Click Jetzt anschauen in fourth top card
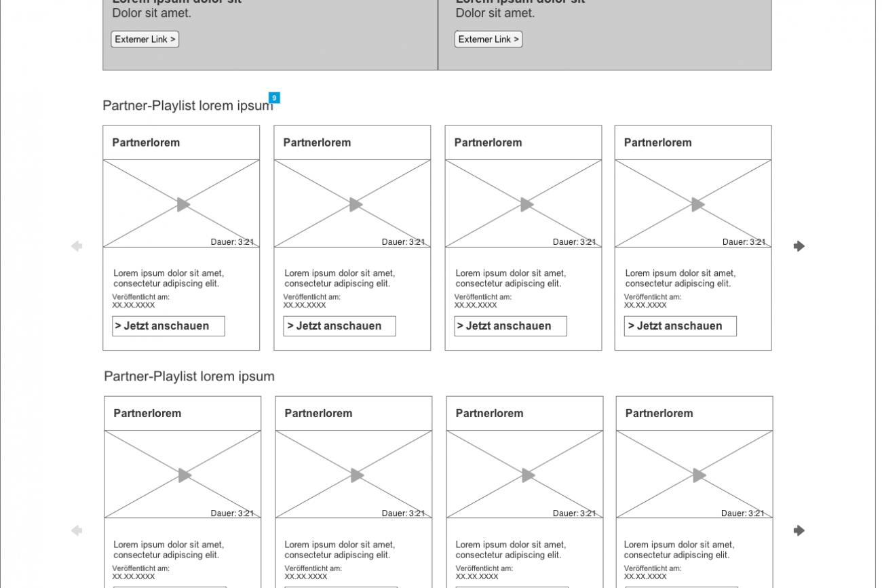The height and width of the screenshot is (588, 882). (680, 326)
